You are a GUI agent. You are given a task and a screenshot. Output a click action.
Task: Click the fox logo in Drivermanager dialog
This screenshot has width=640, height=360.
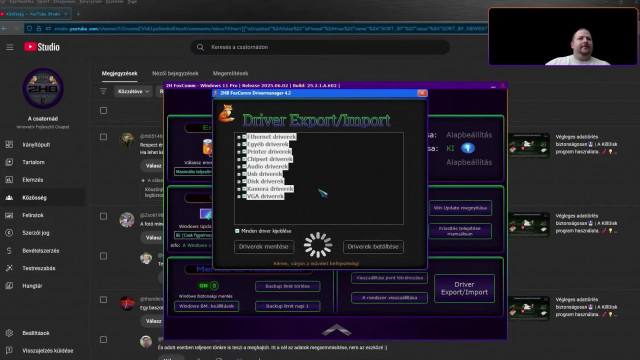pos(227,113)
